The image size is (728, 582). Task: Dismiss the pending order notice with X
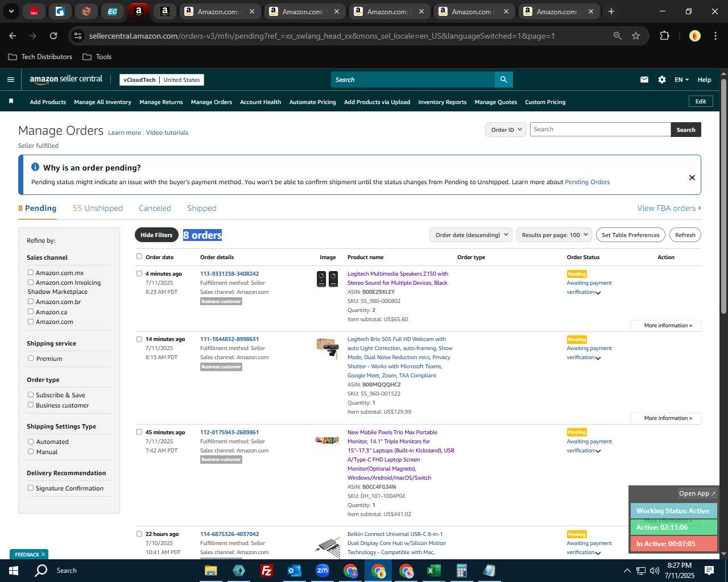pyautogui.click(x=692, y=177)
